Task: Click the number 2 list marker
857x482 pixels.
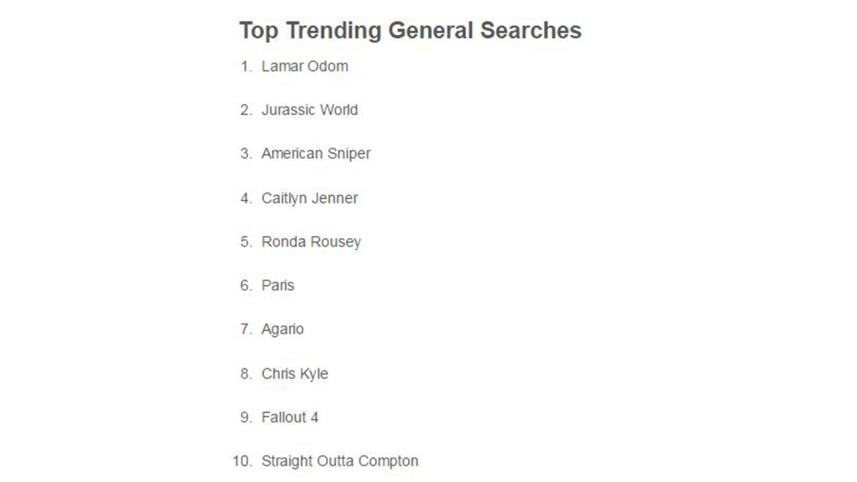Action: coord(246,110)
